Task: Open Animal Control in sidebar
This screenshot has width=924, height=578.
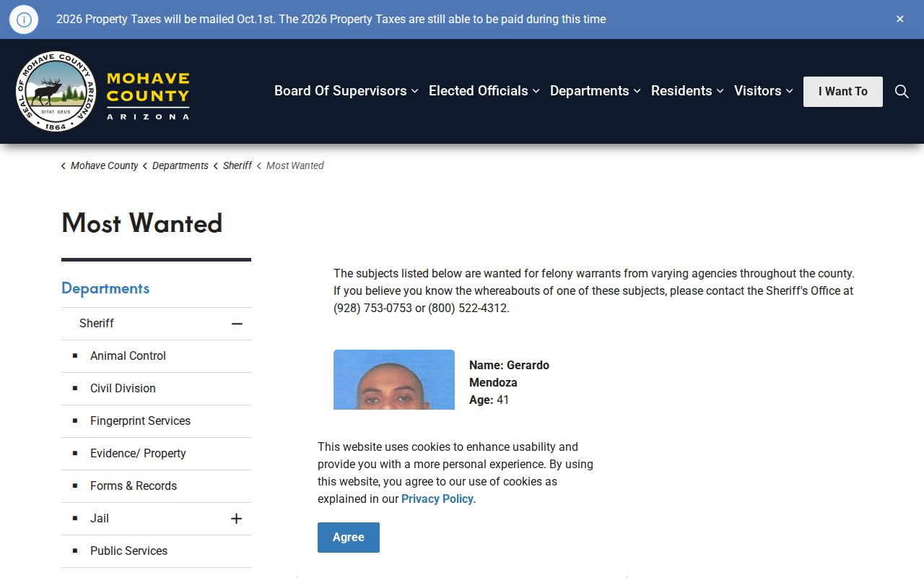Action: [x=128, y=355]
